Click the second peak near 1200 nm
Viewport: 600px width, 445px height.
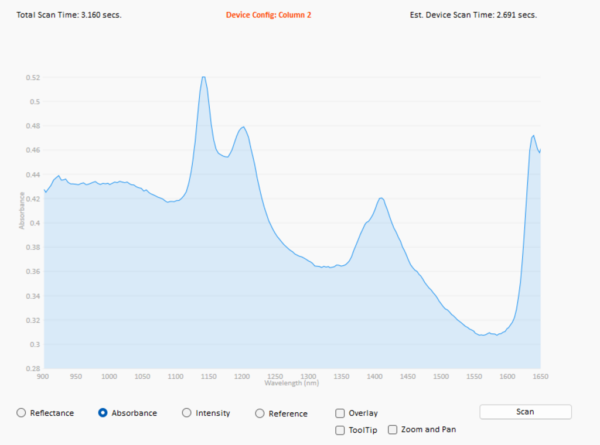pos(242,127)
